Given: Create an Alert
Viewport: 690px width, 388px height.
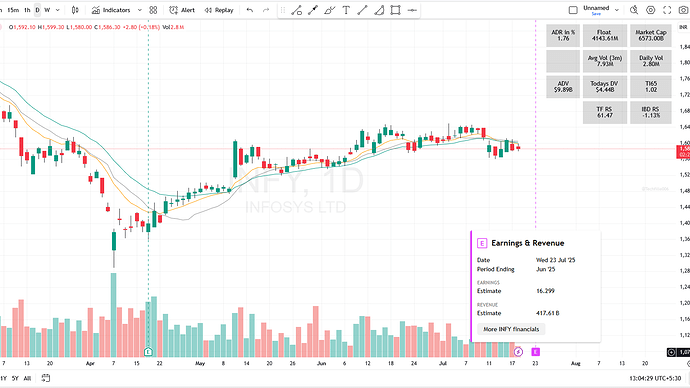Looking at the screenshot, I should [x=182, y=10].
